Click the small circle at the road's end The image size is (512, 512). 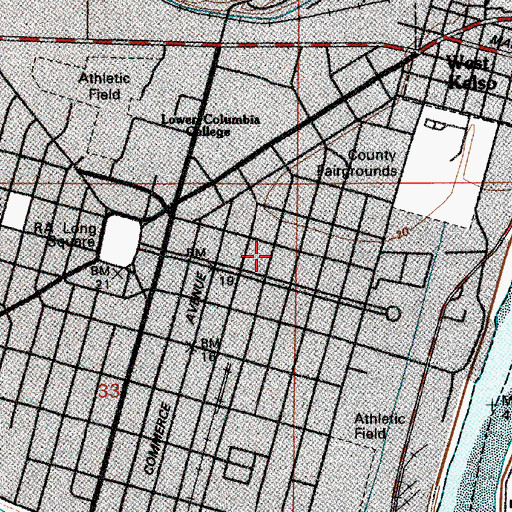[393, 314]
